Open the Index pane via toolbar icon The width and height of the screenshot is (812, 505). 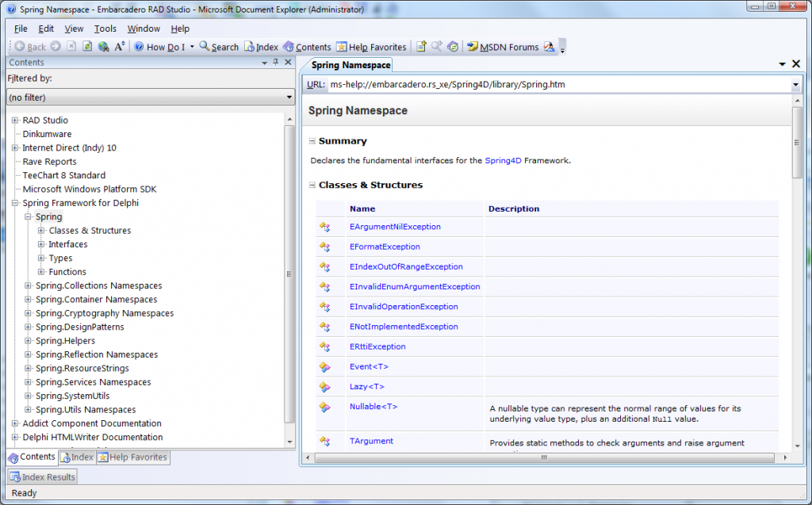(x=261, y=46)
